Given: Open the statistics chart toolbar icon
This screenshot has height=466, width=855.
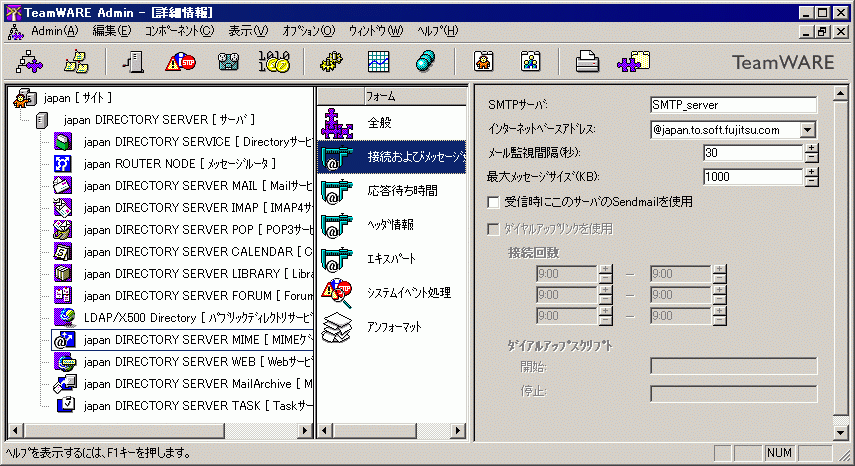Looking at the screenshot, I should point(378,62).
